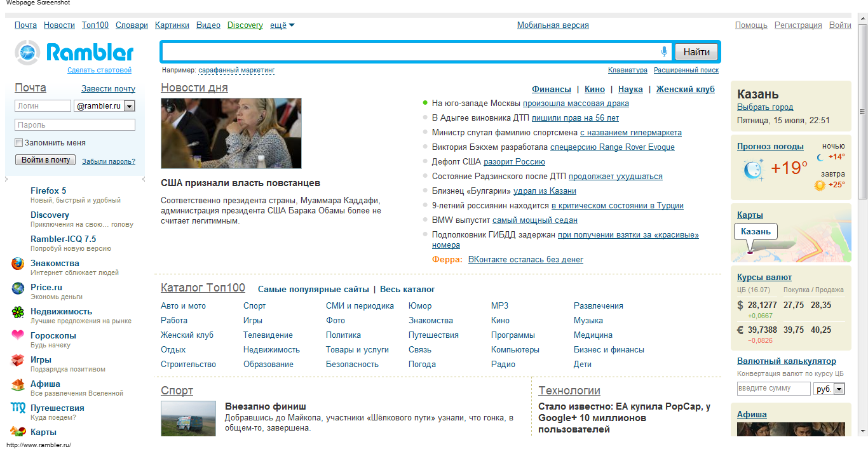The image size is (868, 449).
Task: Click the dollar sign currency icon
Action: click(740, 305)
